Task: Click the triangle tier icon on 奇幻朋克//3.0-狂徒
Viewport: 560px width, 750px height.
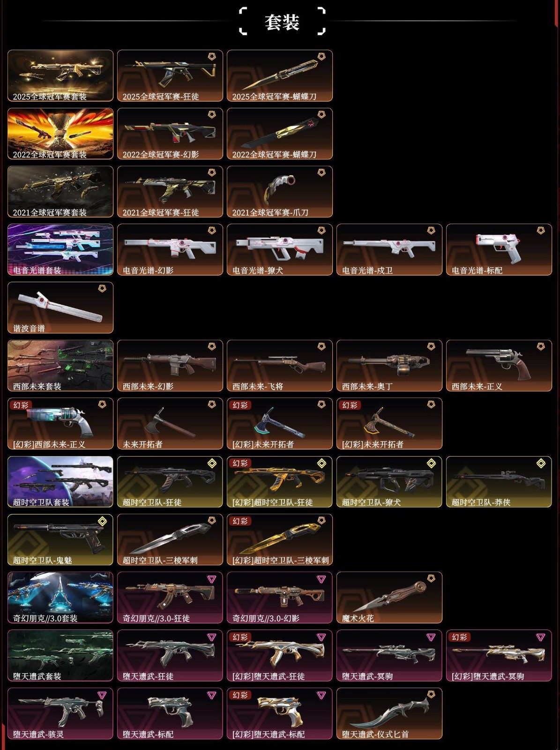Action: [x=212, y=579]
